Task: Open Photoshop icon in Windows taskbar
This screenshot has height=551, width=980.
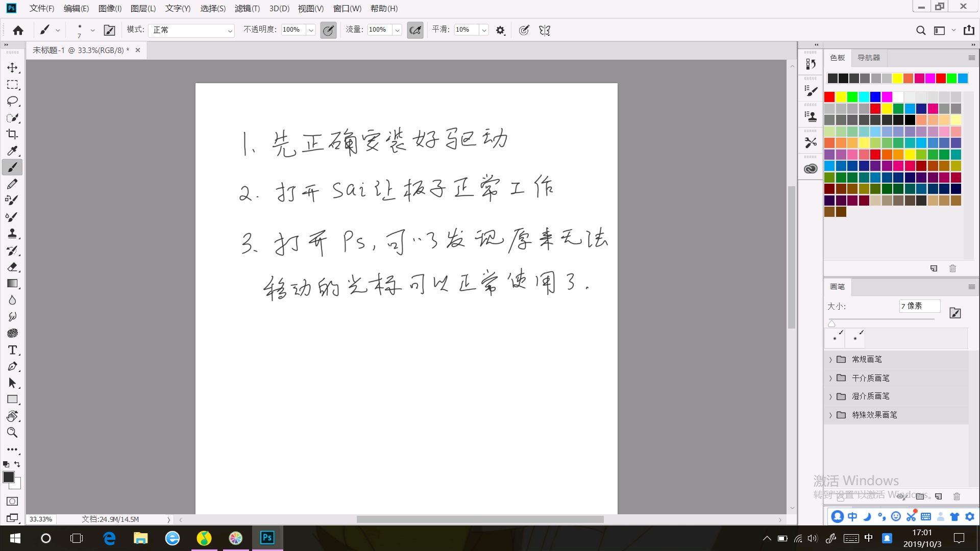Action: pos(267,538)
